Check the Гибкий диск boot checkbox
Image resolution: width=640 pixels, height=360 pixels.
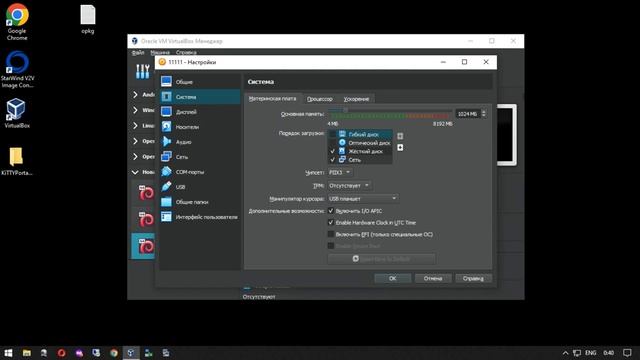(x=332, y=134)
